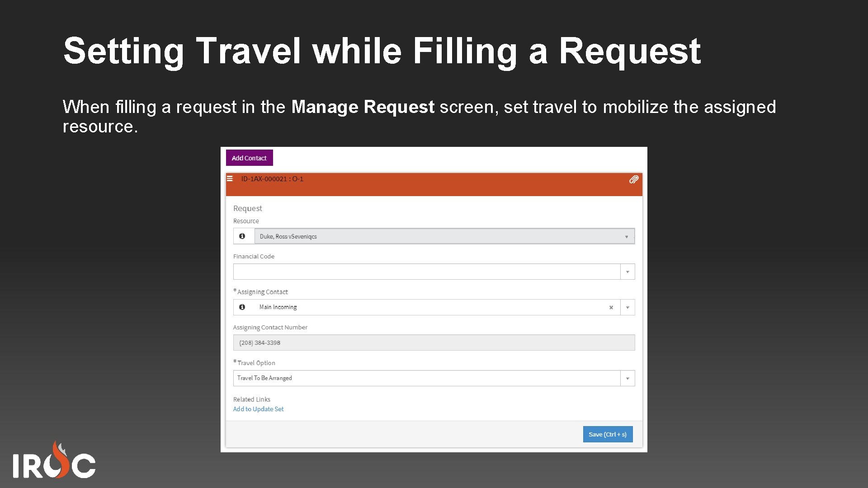Click the Request section heading
Screen dimensions: 868x488
(x=247, y=208)
